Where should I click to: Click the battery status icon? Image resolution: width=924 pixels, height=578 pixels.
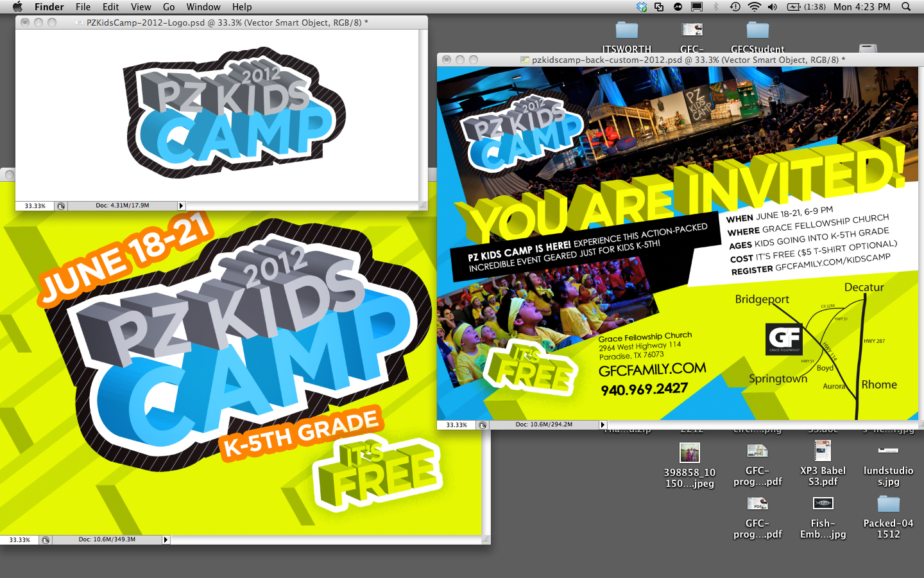point(794,7)
